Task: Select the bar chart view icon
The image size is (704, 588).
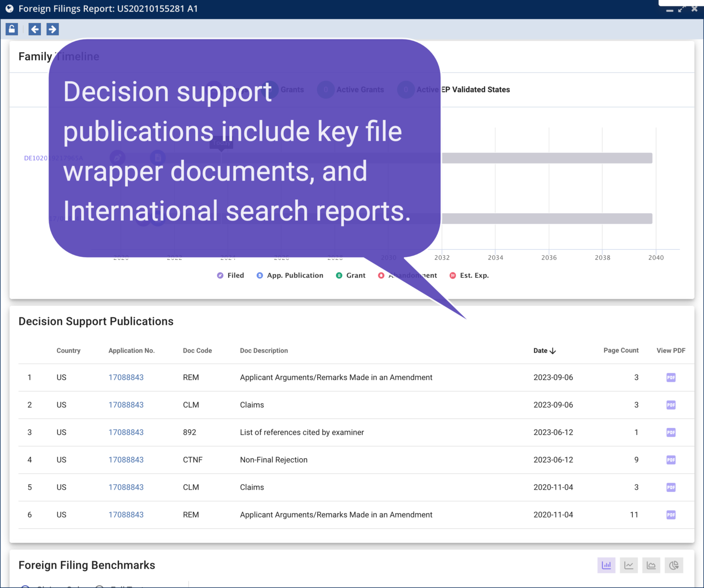Action: point(606,565)
